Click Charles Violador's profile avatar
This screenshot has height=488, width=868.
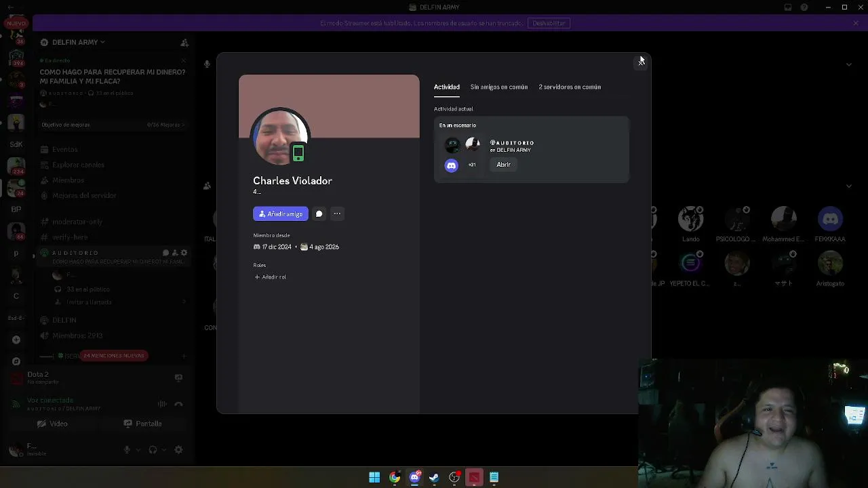pos(281,137)
